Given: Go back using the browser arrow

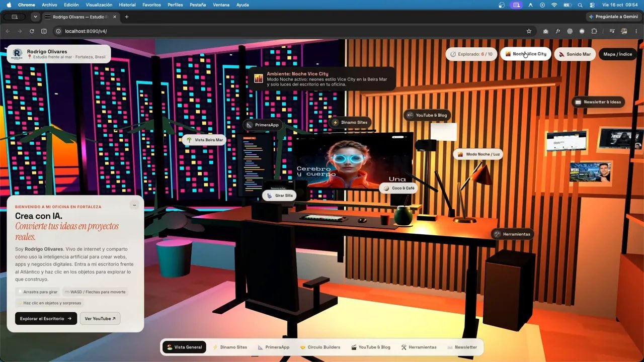Looking at the screenshot, I should 8,31.
